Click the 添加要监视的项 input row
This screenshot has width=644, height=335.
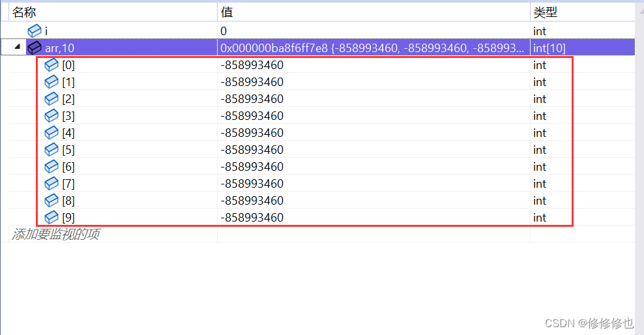point(55,235)
